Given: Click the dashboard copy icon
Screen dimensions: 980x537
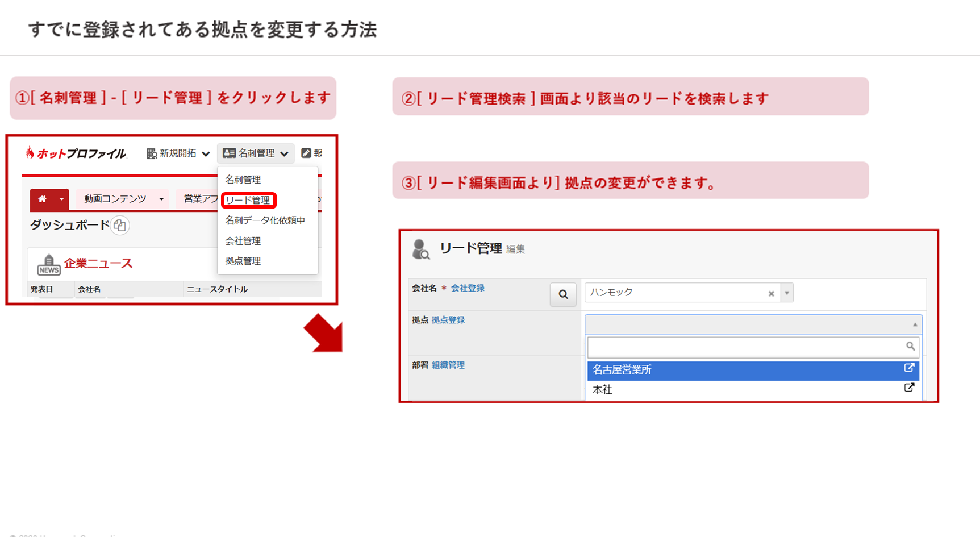Looking at the screenshot, I should (120, 226).
